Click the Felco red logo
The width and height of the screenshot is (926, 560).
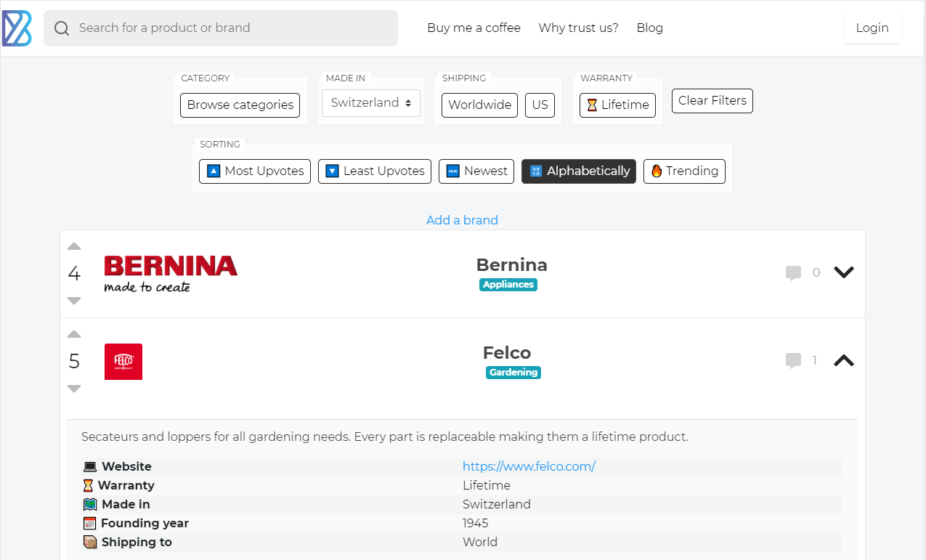click(x=123, y=362)
